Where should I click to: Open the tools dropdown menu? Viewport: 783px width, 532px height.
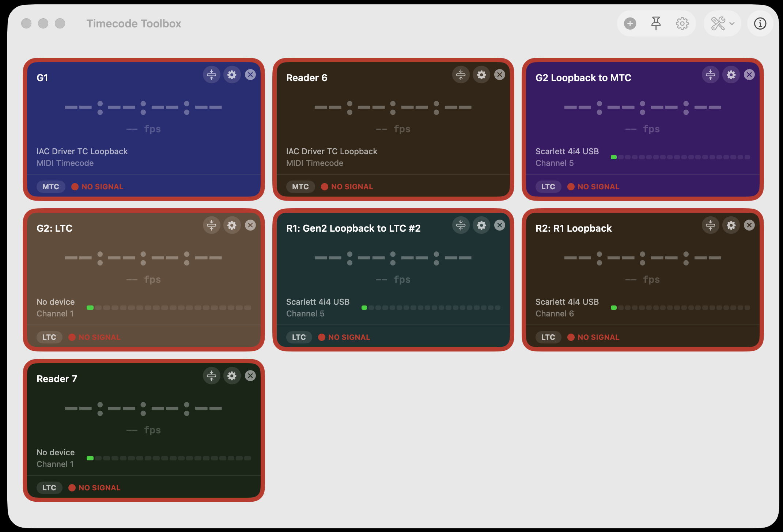722,24
